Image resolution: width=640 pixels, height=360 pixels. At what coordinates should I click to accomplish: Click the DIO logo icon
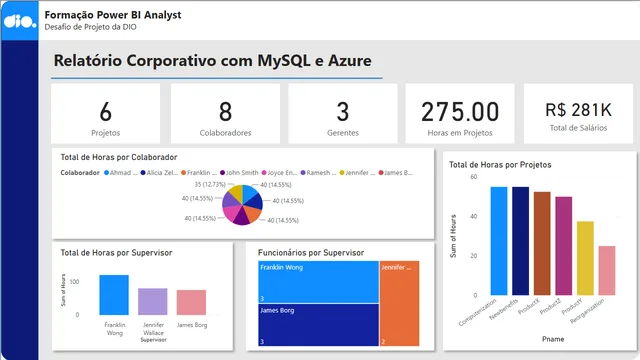20,20
